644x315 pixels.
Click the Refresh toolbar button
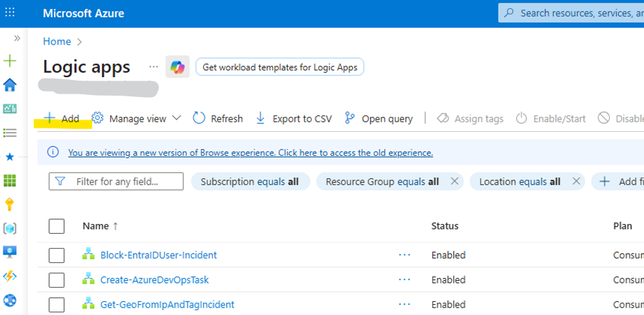pyautogui.click(x=218, y=119)
